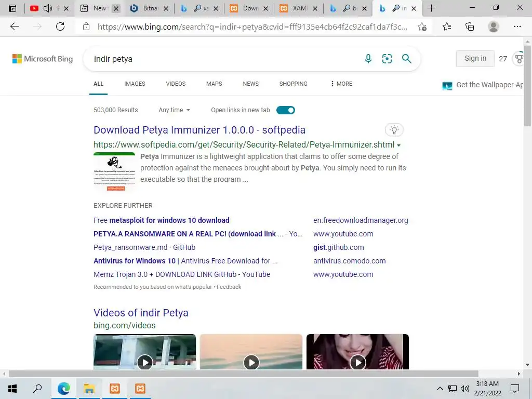532x399 pixels.
Task: Open Windows Start menu
Action: pyautogui.click(x=12, y=389)
